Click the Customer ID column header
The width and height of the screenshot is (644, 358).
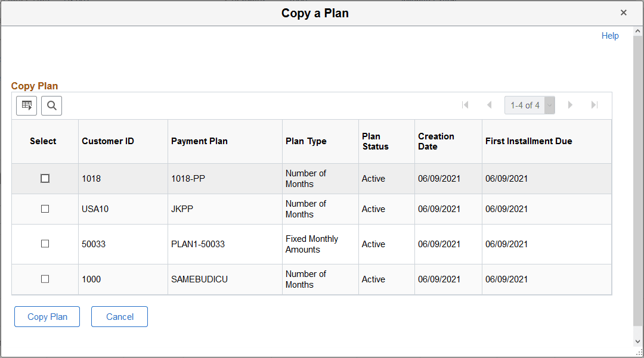(x=108, y=141)
